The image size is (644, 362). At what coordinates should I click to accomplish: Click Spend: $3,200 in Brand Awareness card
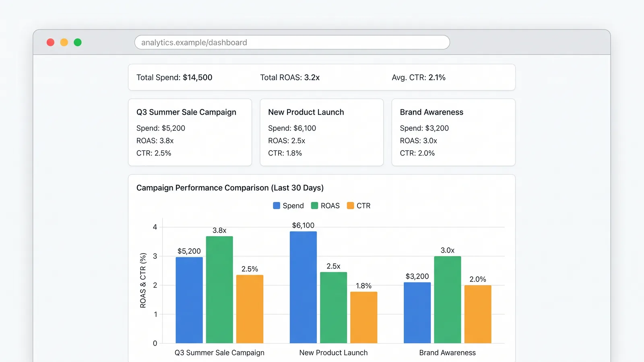(x=424, y=128)
